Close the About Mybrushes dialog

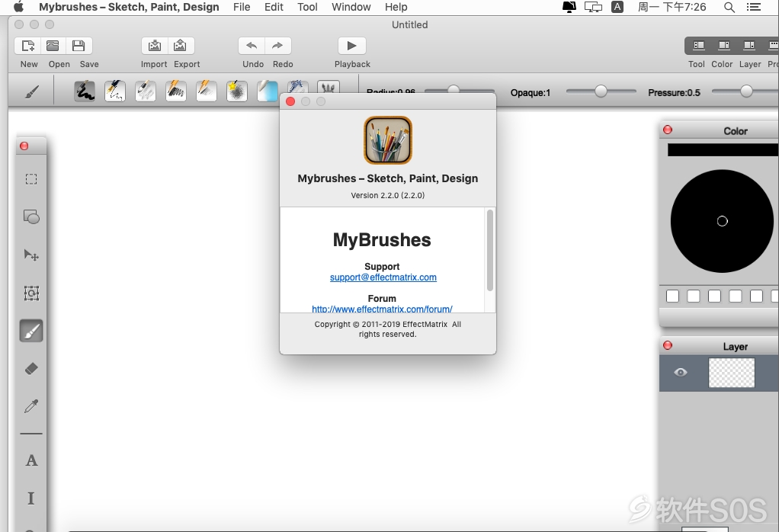(x=290, y=101)
